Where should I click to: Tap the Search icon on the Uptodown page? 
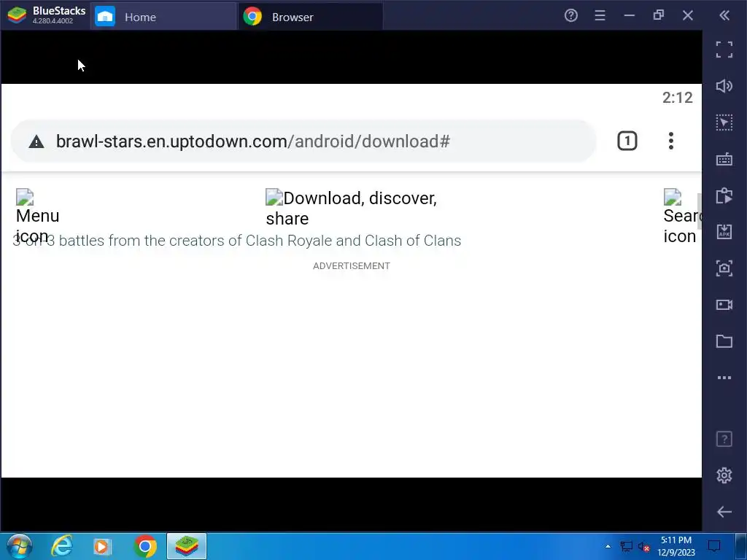pyautogui.click(x=682, y=216)
